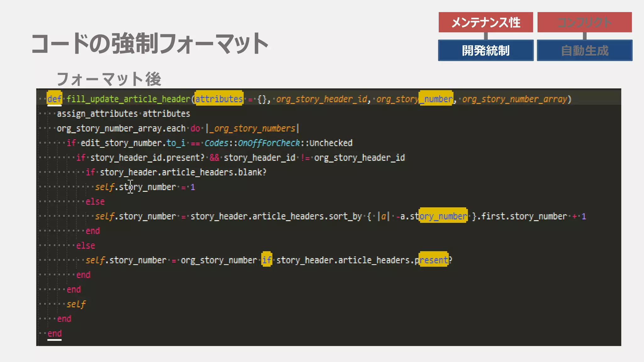Click Codes::OnOffForCheck::Unchecked constant
This screenshot has width=644, height=362.
(279, 143)
